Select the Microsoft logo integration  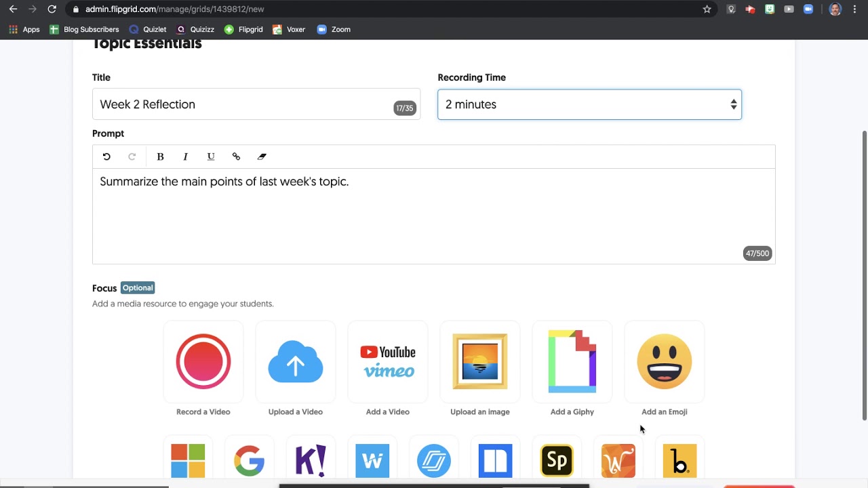188,461
